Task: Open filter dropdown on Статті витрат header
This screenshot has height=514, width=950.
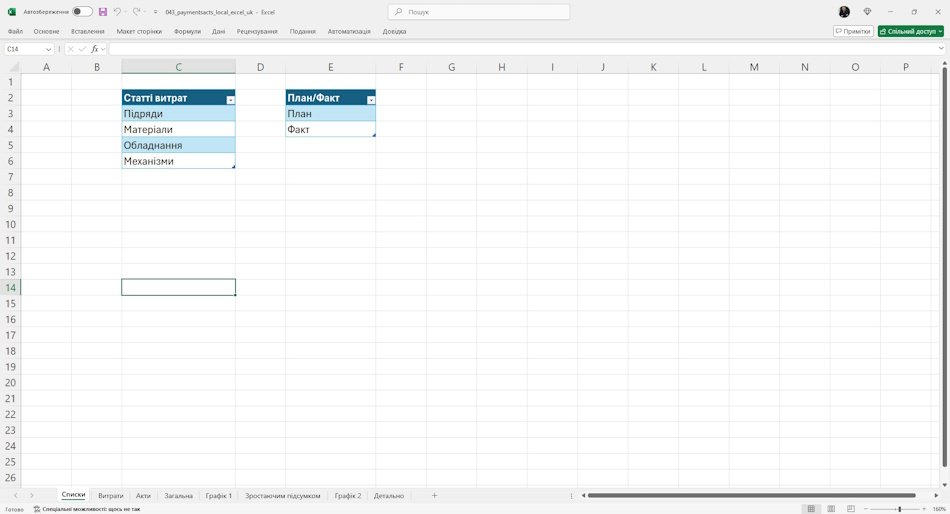Action: (x=230, y=100)
